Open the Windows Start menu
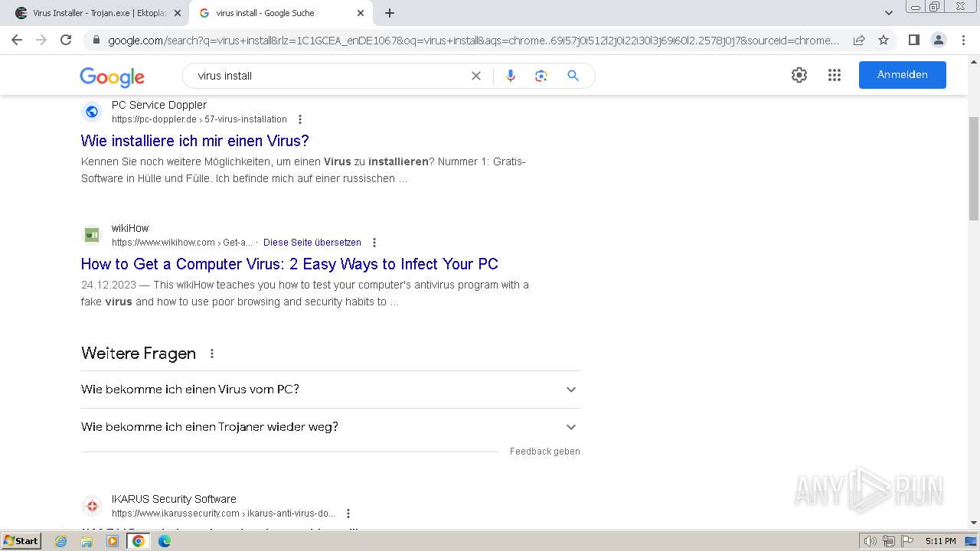The image size is (980, 551). tap(21, 541)
